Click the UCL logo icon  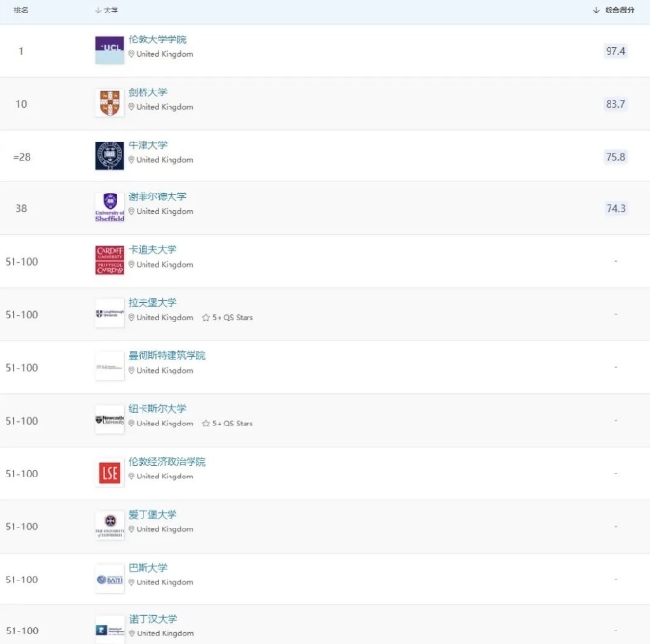point(110,50)
